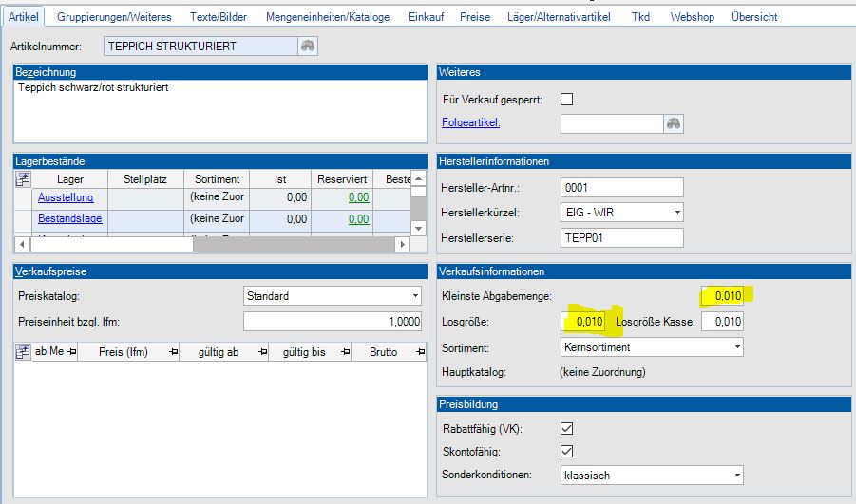The height and width of the screenshot is (504, 856).
Task: Uncheck Rabattfähig (VK)
Action: tap(567, 428)
